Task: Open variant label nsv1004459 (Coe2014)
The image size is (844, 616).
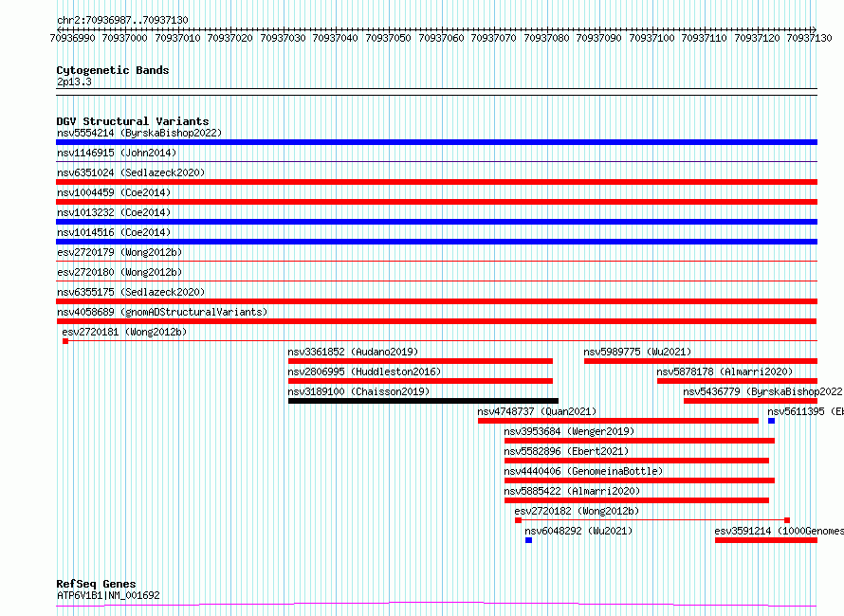Action: 114,192
